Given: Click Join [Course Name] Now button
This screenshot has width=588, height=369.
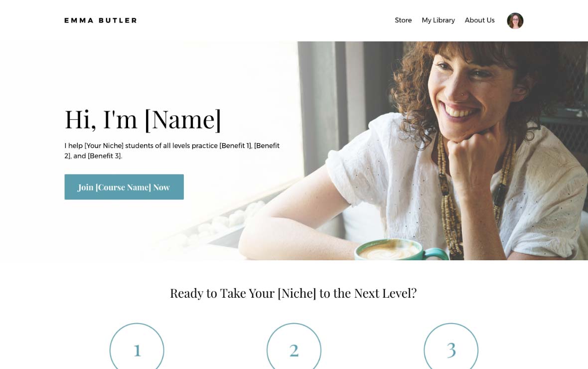Looking at the screenshot, I should point(124,187).
